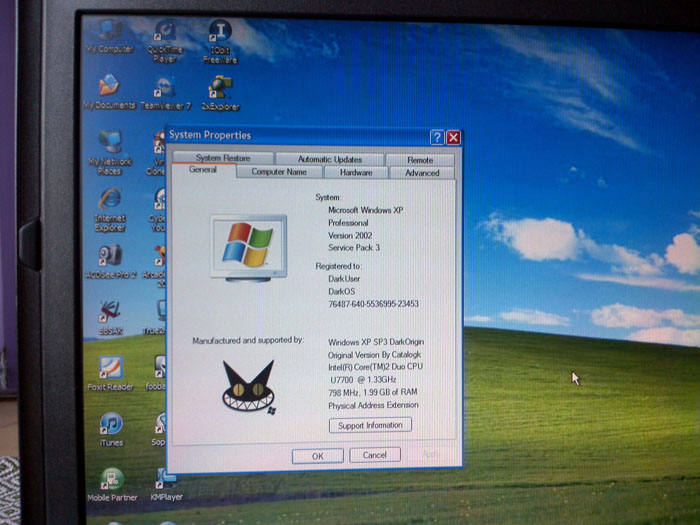Open the My Documents folder icon

click(109, 88)
